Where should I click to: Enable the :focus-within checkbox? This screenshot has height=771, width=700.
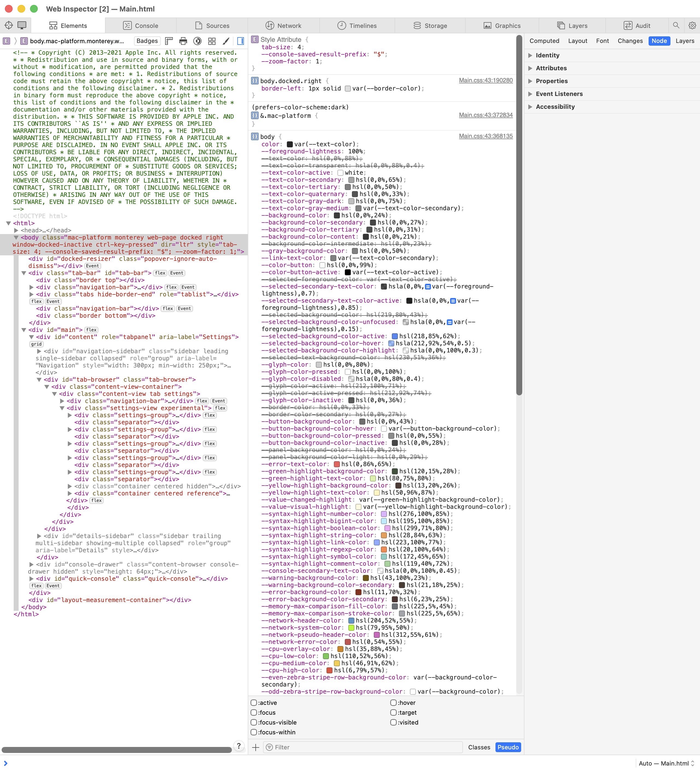pyautogui.click(x=253, y=732)
